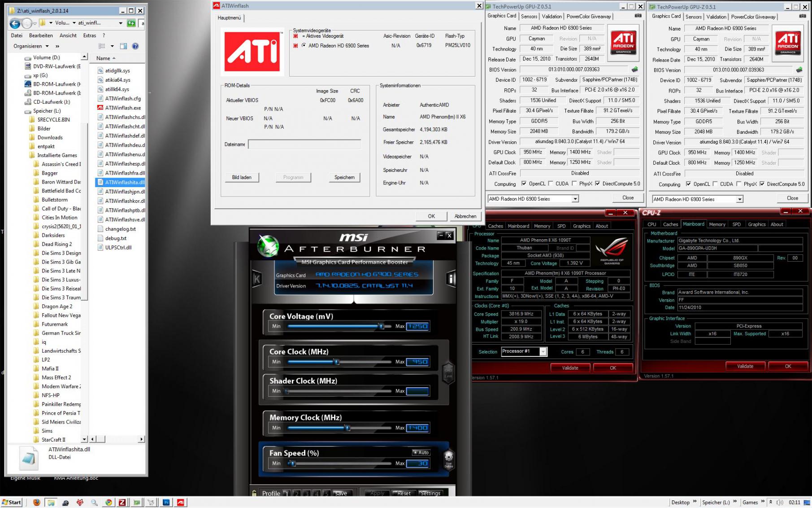Image resolution: width=812 pixels, height=508 pixels.
Task: Go back in the Explorer window
Action: pos(15,23)
